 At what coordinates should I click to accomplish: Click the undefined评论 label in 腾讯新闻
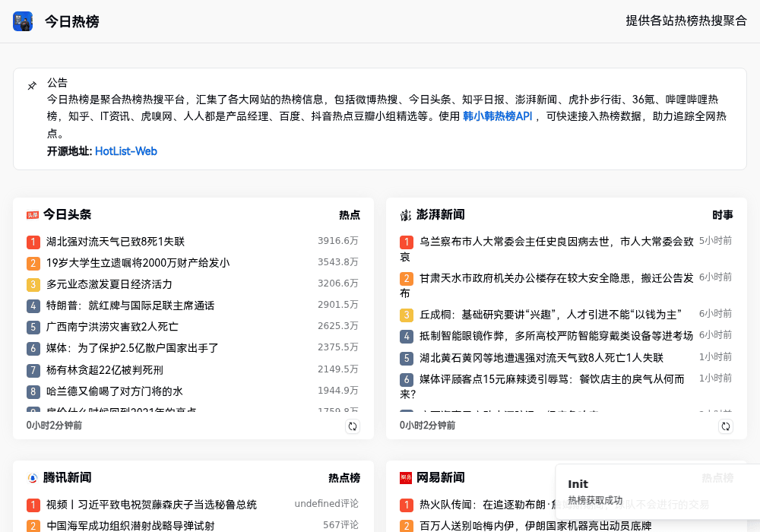(327, 504)
